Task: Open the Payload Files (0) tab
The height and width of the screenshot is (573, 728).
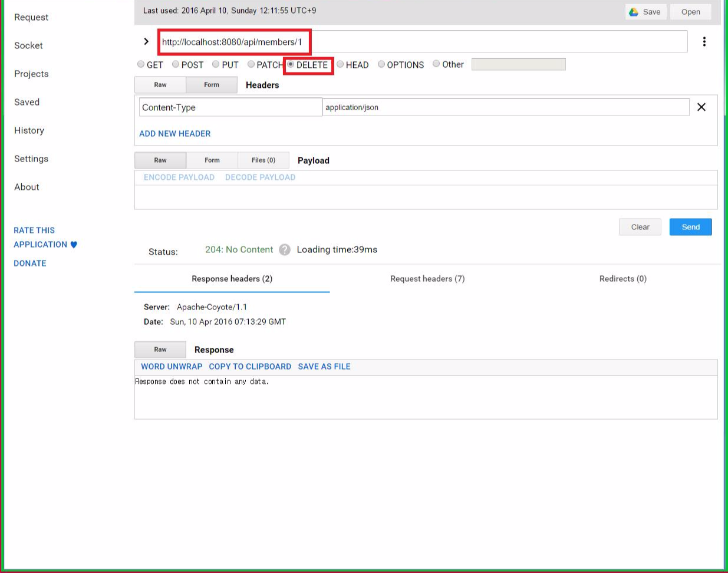Action: pyautogui.click(x=263, y=160)
